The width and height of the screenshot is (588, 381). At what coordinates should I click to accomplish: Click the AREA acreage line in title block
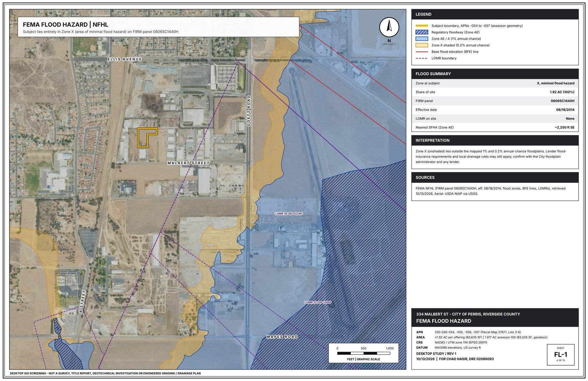[482, 338]
